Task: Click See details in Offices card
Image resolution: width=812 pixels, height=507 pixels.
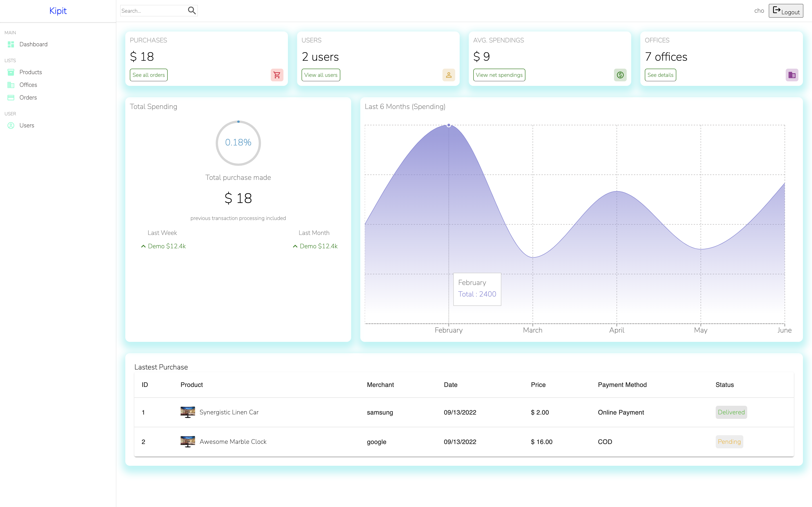Action: tap(660, 75)
